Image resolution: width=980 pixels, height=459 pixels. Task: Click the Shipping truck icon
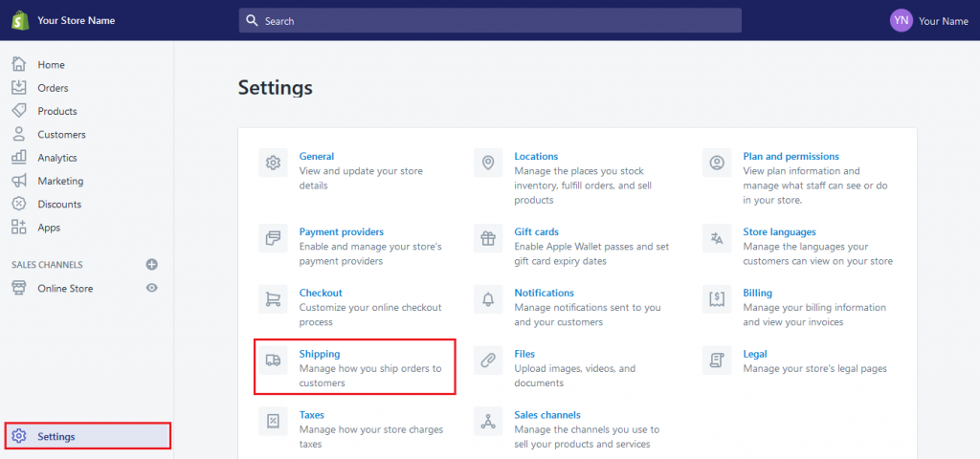coord(273,361)
